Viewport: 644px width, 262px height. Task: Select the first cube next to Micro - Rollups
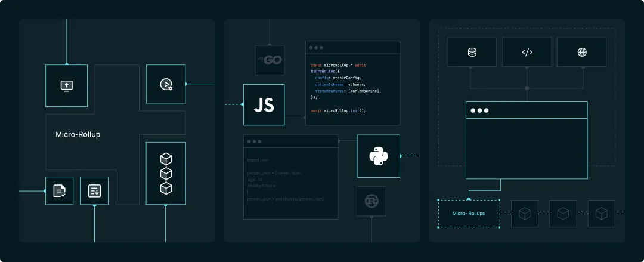(525, 214)
